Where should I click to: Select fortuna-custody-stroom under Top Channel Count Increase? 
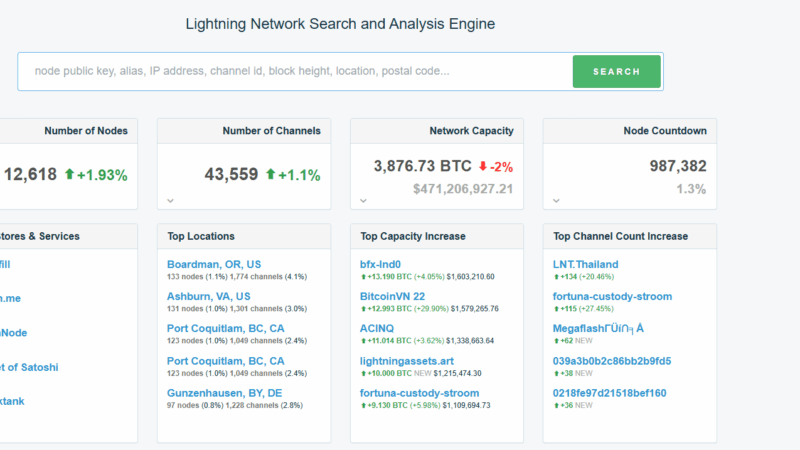pos(612,297)
